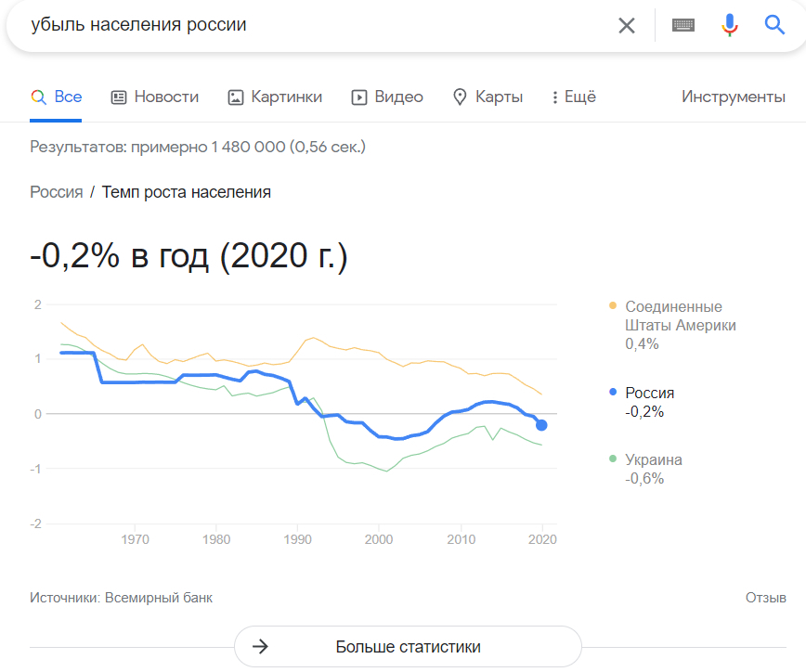Open the Новости news tab
This screenshot has height=672, width=806.
pos(155,97)
